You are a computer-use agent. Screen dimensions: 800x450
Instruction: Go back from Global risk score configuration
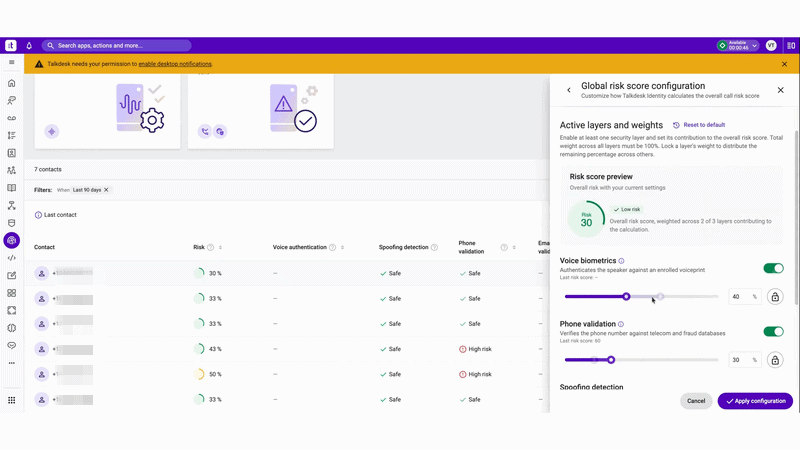(x=569, y=90)
